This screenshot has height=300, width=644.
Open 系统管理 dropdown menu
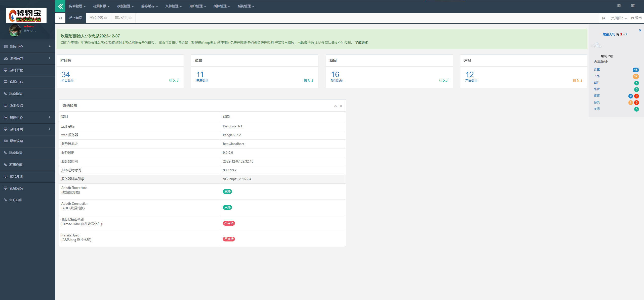[246, 6]
